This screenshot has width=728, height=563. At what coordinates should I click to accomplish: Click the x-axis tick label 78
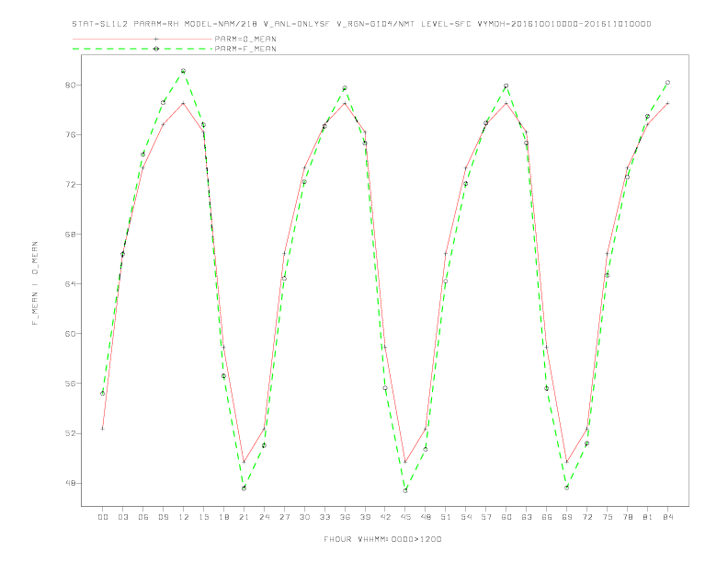[x=627, y=517]
